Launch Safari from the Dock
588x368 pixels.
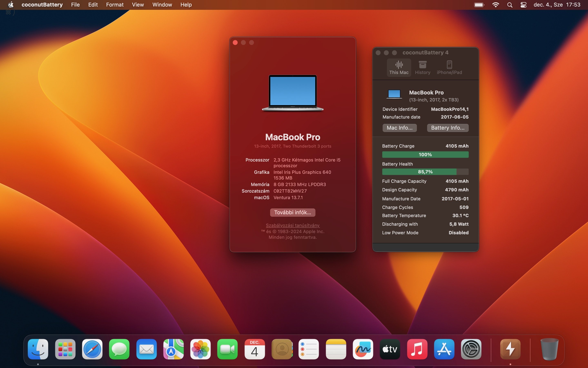coord(92,349)
